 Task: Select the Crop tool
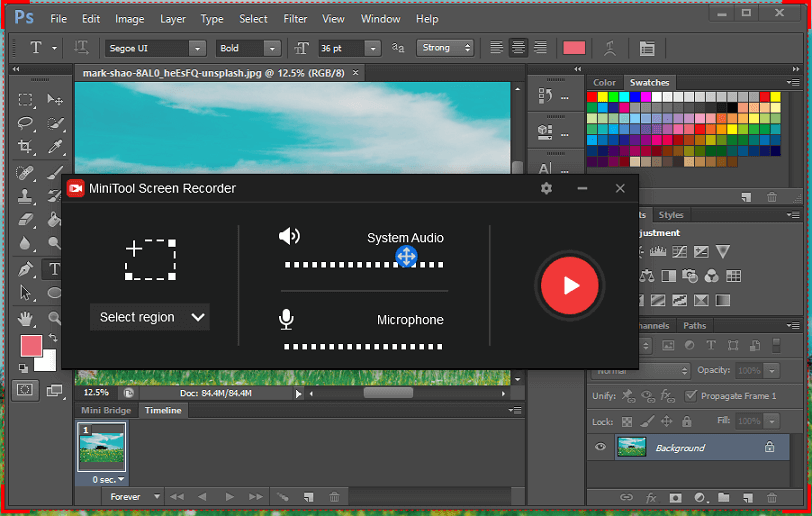[x=25, y=147]
